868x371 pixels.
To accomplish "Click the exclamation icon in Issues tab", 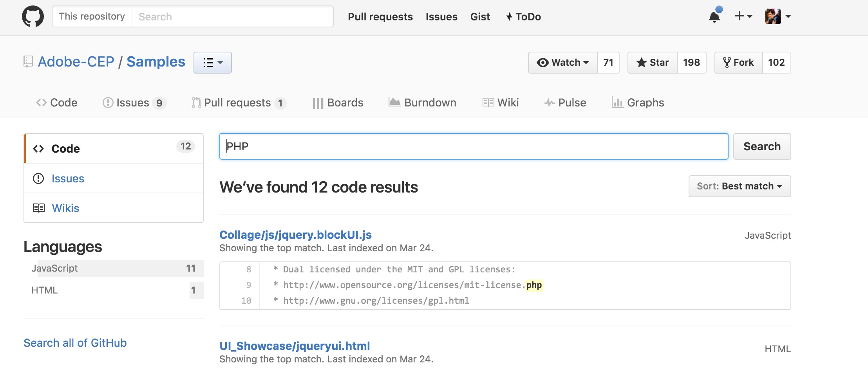I will 108,103.
